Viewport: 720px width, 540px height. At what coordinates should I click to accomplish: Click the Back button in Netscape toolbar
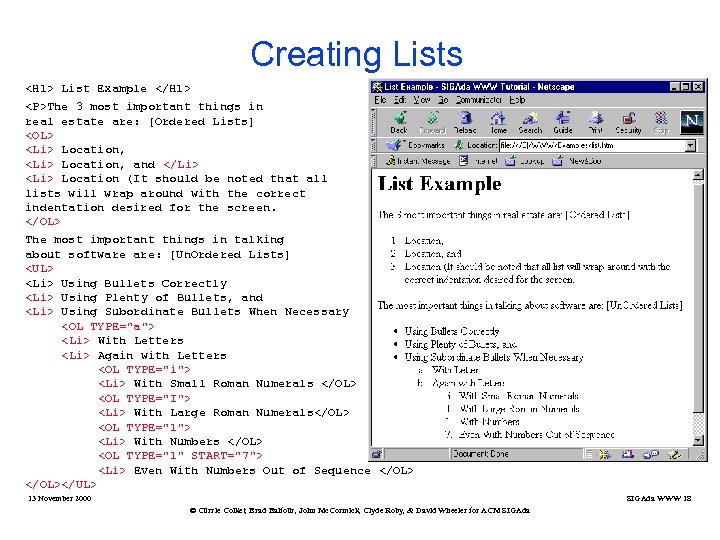point(399,122)
